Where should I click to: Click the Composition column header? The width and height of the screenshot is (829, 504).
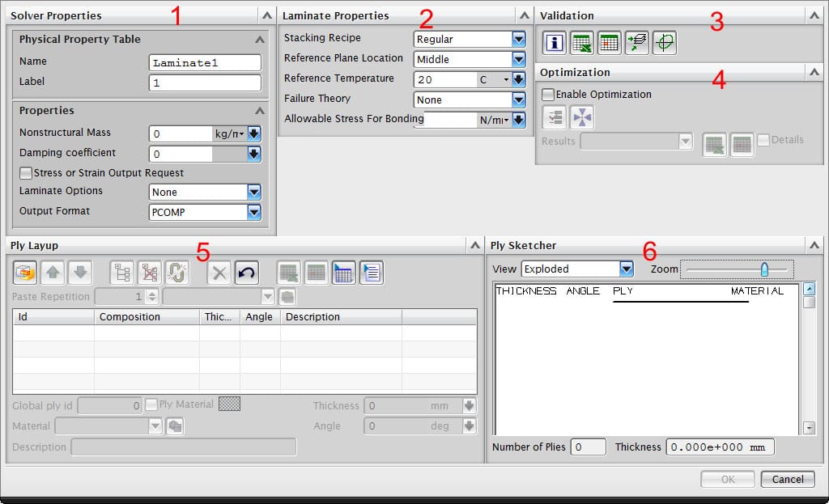pyautogui.click(x=146, y=317)
